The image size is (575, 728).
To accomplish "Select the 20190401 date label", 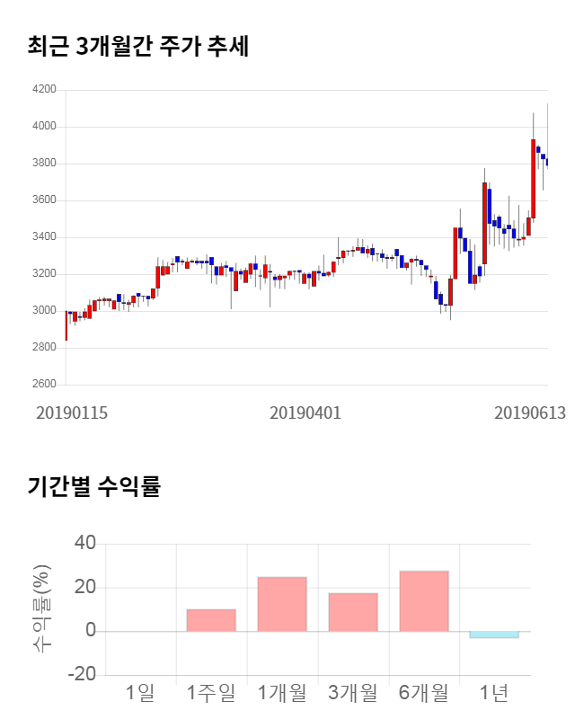I will 305,413.
